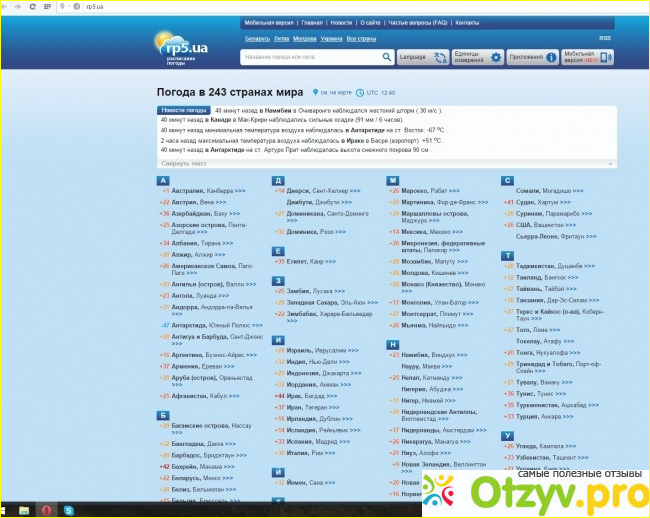
Task: Open Антарктида, Южный Полюс weather
Action: click(x=217, y=326)
